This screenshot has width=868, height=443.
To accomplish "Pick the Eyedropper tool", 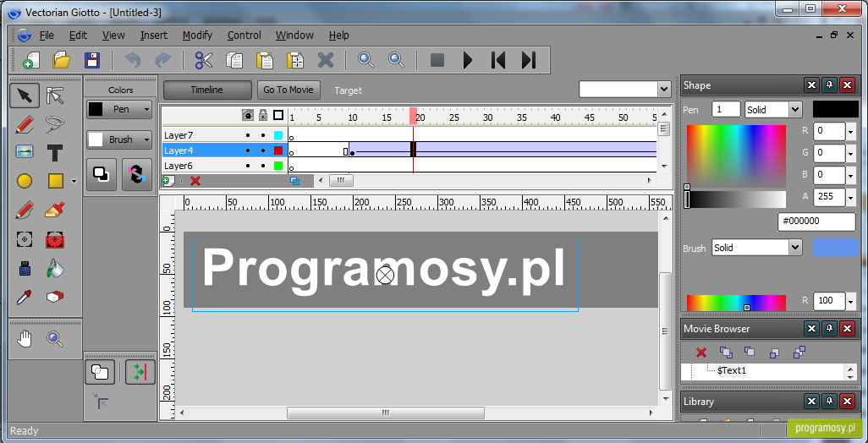I will point(25,298).
